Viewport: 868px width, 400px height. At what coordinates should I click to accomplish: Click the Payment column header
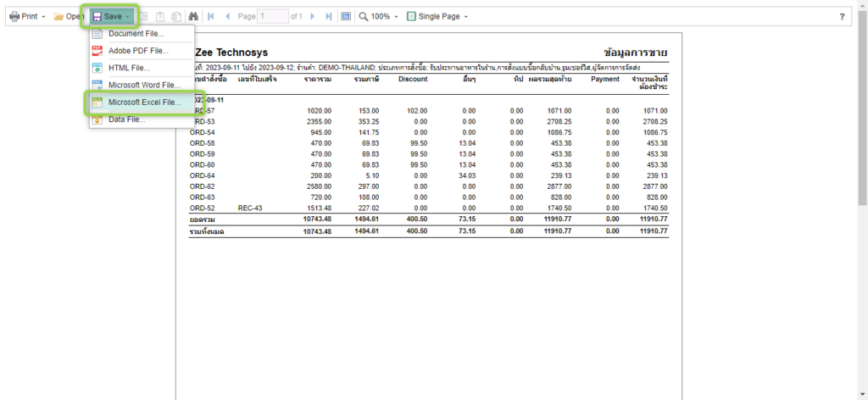[605, 79]
